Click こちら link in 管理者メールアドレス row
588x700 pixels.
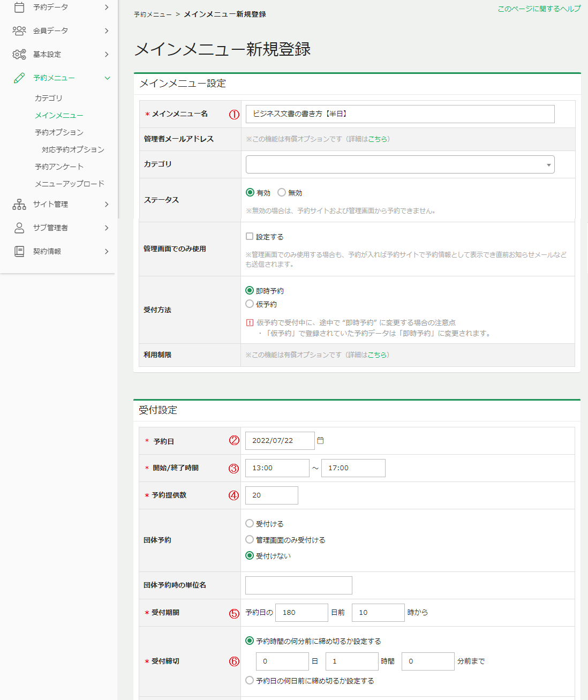[377, 139]
